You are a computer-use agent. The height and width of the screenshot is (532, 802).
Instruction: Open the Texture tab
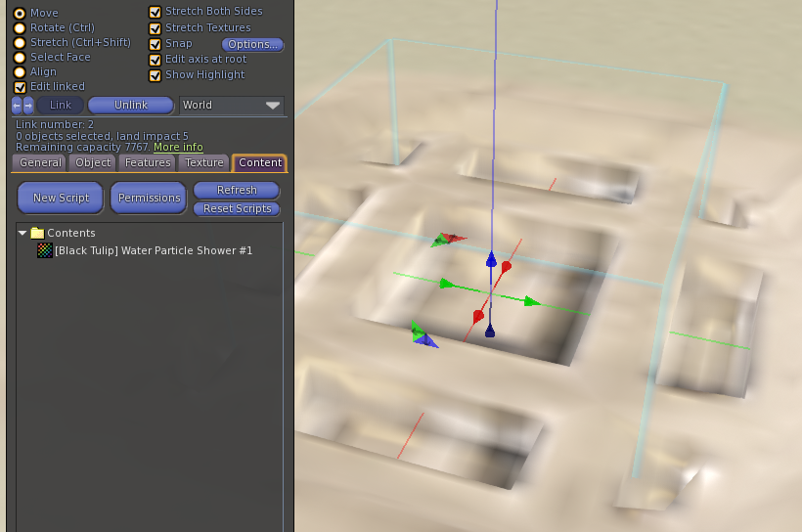(x=204, y=162)
